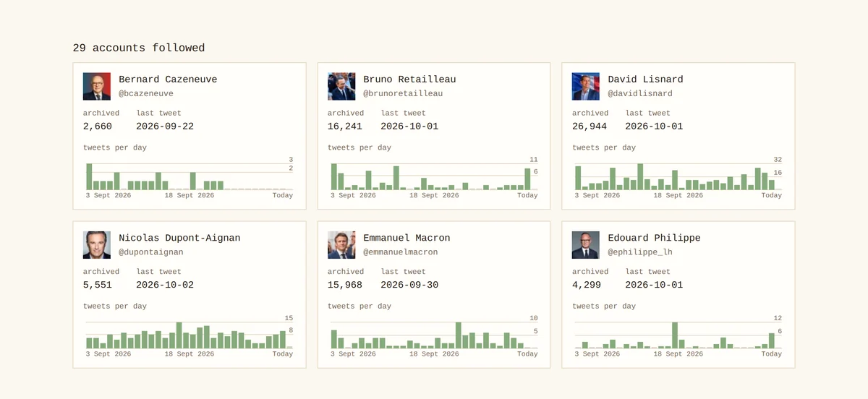Viewport: 868px width, 399px height.
Task: Click the first bar in Bernard Cazeneuve's chart
Action: coord(89,177)
